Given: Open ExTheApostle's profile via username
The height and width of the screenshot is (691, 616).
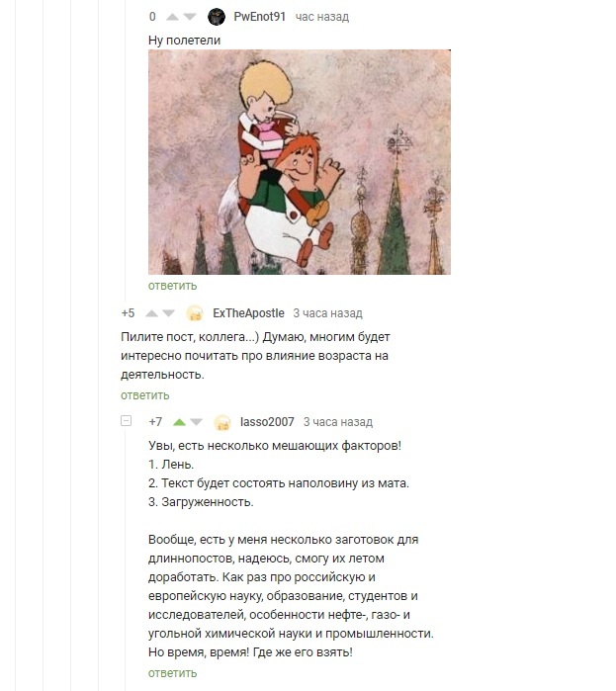Looking at the screenshot, I should click(248, 313).
